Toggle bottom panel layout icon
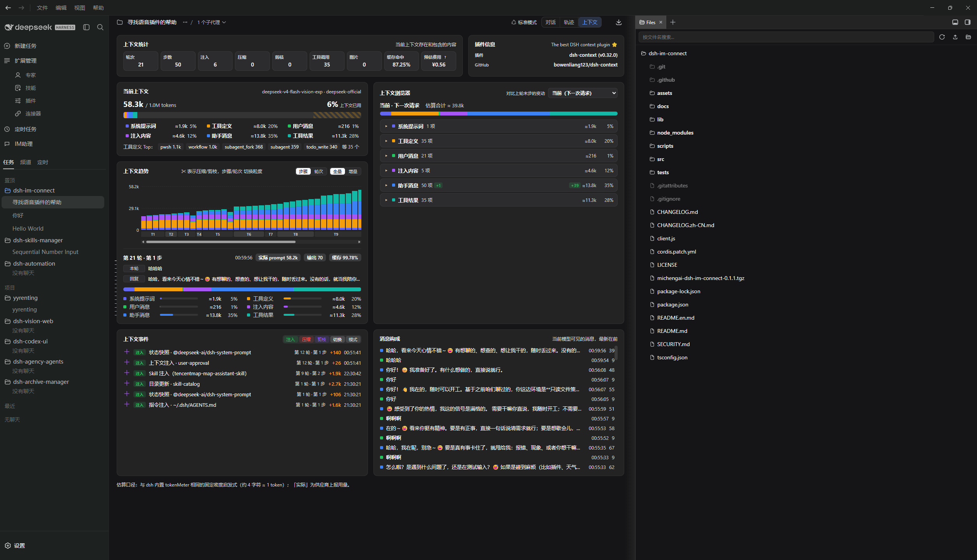Screen dimensions: 977x560 (955, 22)
